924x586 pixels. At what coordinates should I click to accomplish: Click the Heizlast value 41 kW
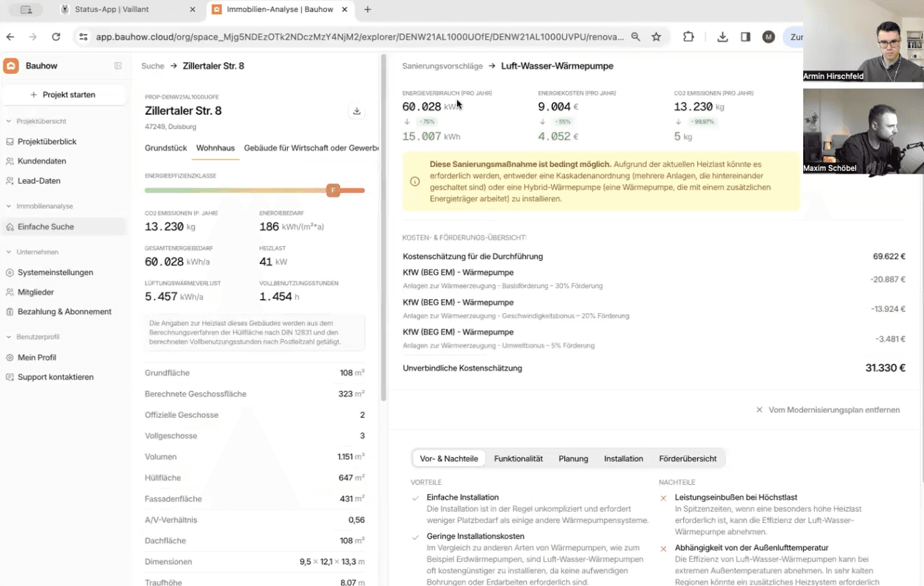point(273,261)
